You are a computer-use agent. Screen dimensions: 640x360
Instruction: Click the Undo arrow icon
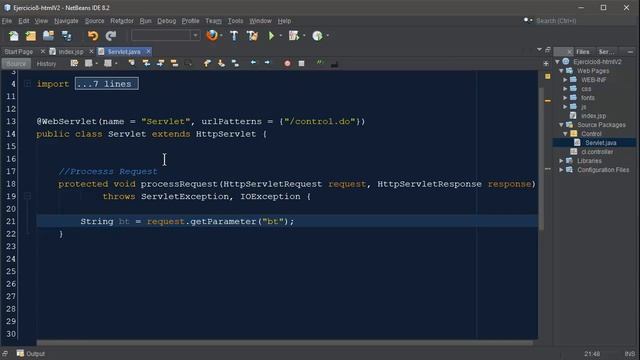[x=93, y=36]
